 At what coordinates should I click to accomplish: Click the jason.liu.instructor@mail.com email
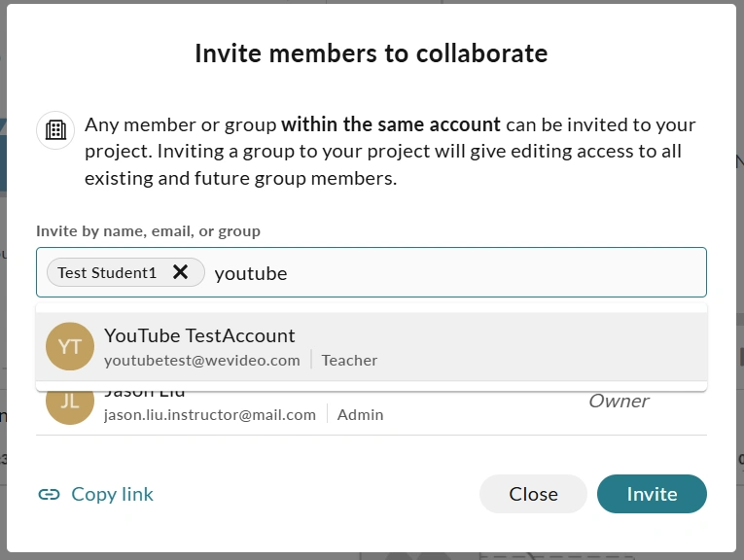210,415
